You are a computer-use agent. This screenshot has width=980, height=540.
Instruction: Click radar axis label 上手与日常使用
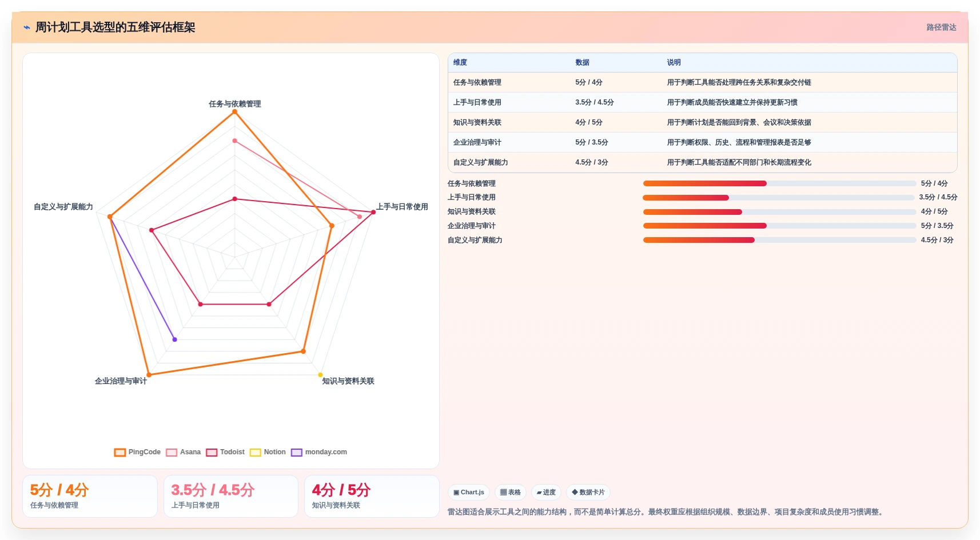point(402,207)
